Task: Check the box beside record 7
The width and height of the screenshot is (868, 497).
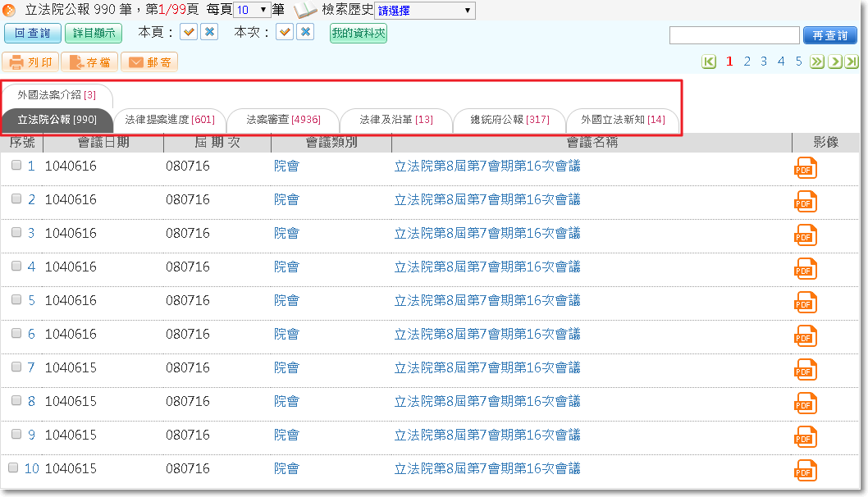Action: tap(16, 367)
